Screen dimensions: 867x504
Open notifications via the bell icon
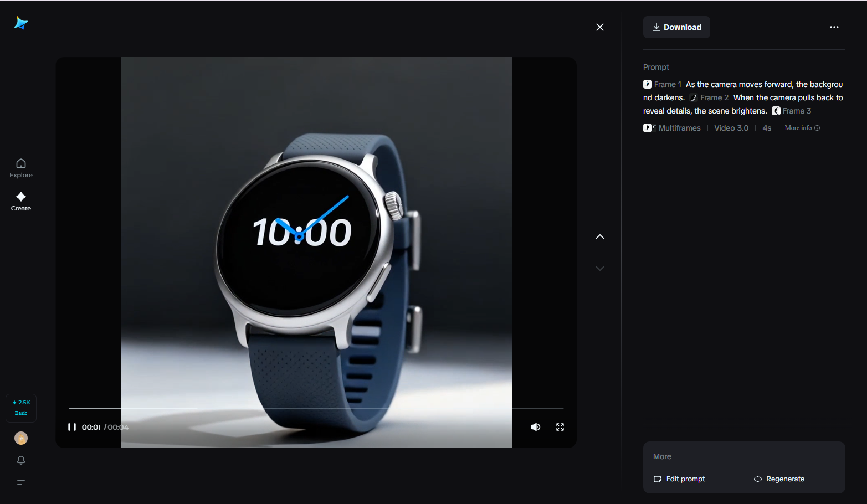coord(20,460)
